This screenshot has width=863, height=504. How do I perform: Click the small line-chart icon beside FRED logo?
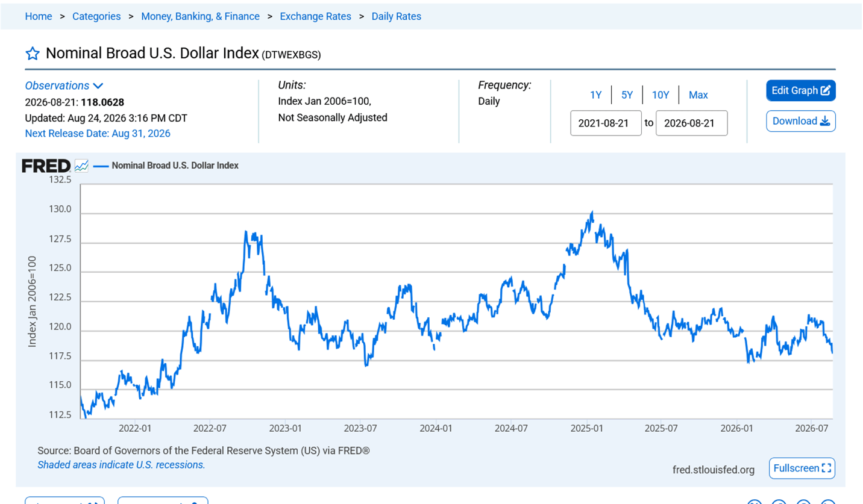click(81, 166)
